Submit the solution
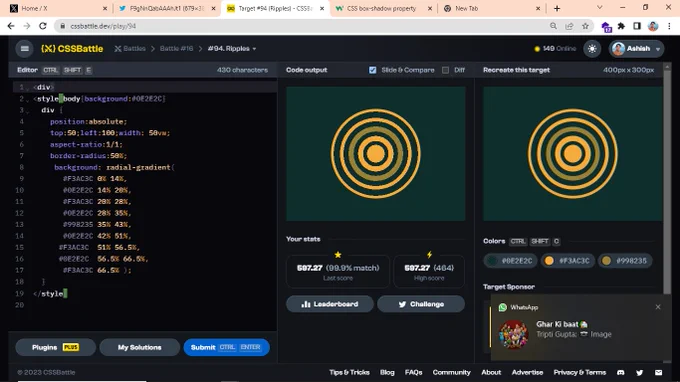 (226, 347)
